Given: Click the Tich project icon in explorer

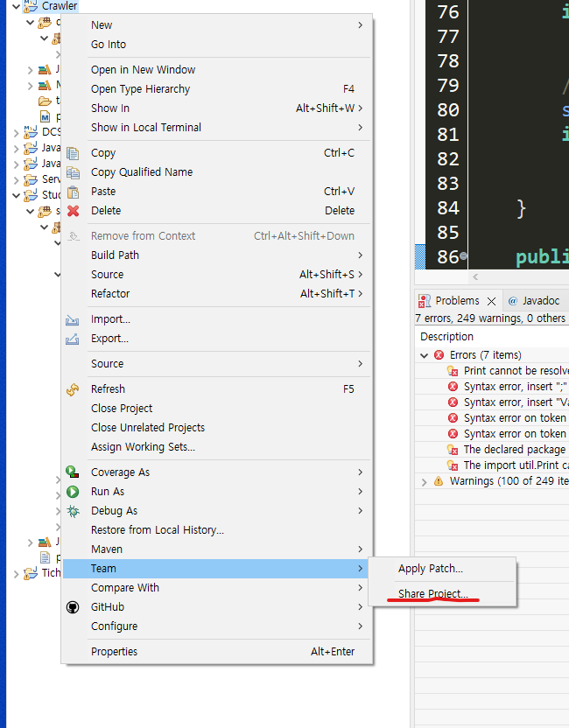Looking at the screenshot, I should point(31,573).
